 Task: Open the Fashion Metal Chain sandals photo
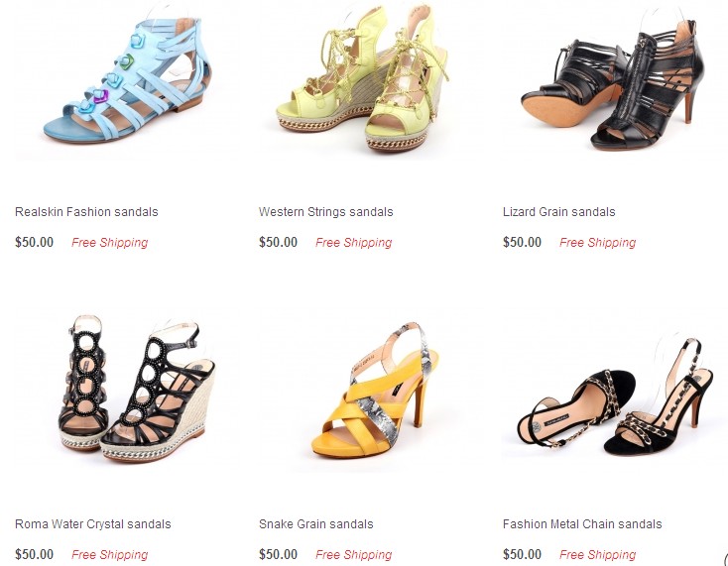click(615, 390)
